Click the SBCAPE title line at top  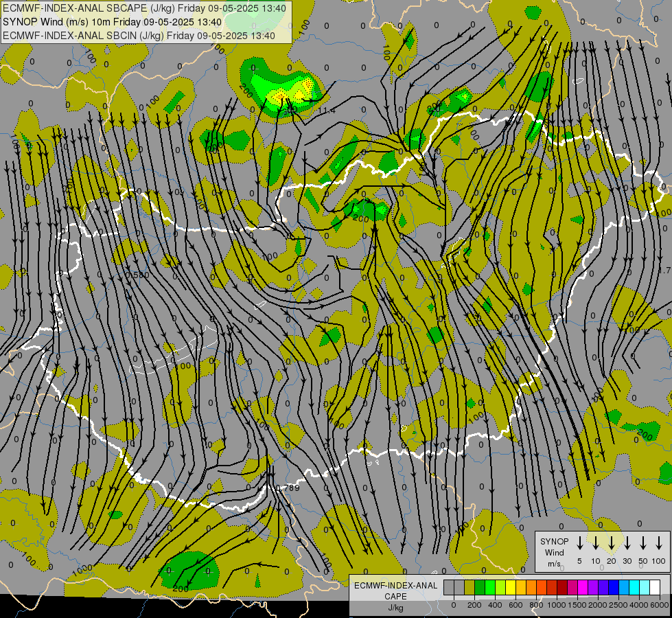click(144, 8)
